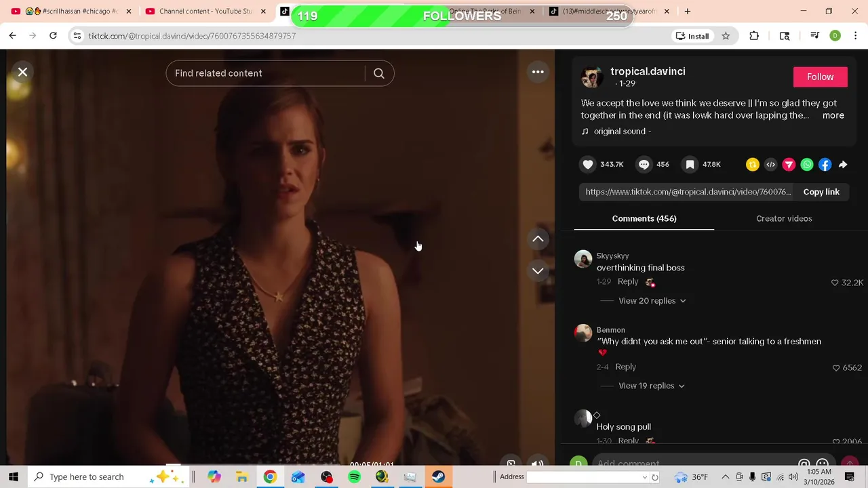This screenshot has height=488, width=868.
Task: Like Skyyskyy's comment heart
Action: tap(835, 283)
